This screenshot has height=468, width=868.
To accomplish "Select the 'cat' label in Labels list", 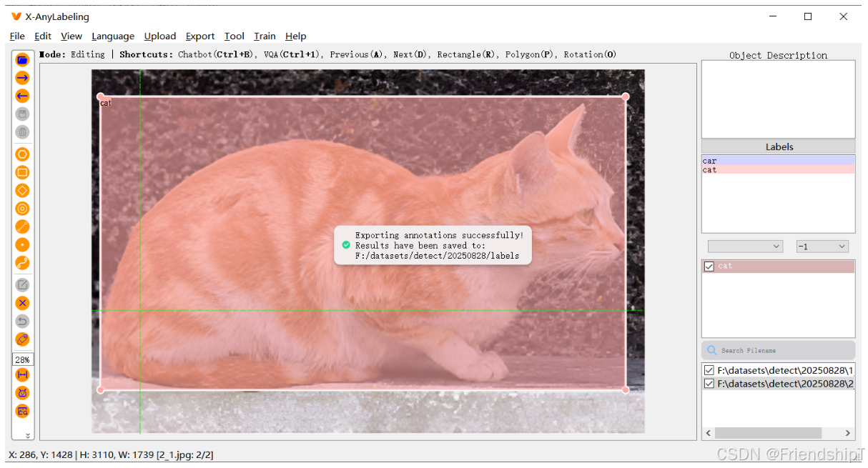I will (x=778, y=169).
